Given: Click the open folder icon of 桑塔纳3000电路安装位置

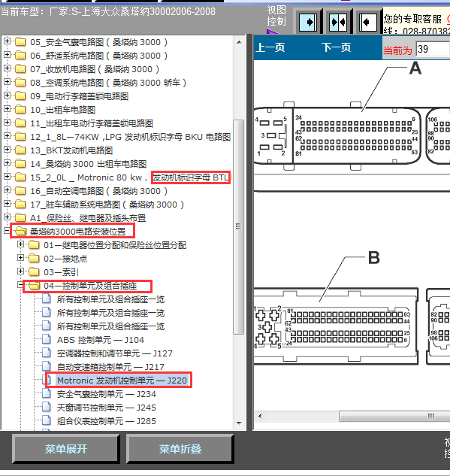Looking at the screenshot, I should coord(20,231).
